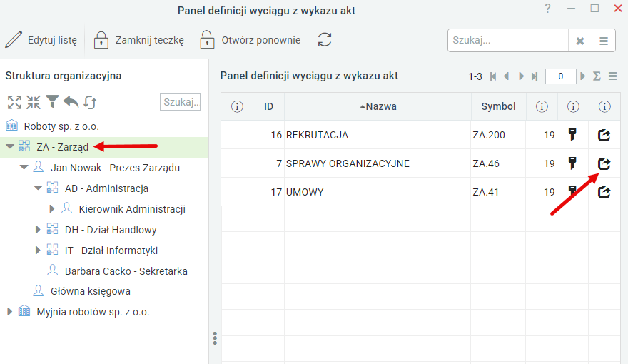
Task: Go to first page icon
Action: point(493,76)
